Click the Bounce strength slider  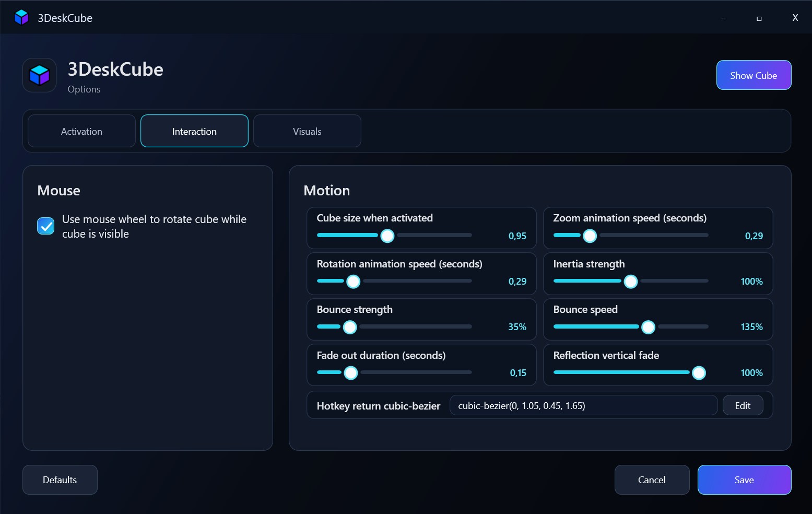coord(394,327)
